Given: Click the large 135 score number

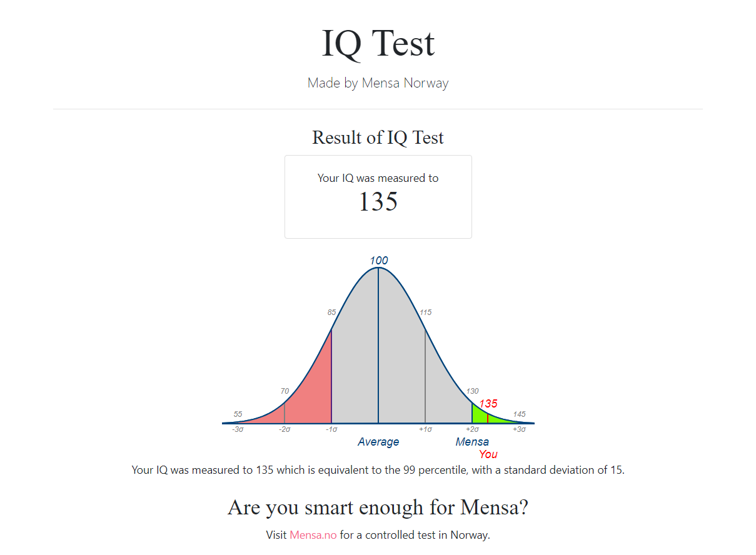Looking at the screenshot, I should (x=378, y=201).
